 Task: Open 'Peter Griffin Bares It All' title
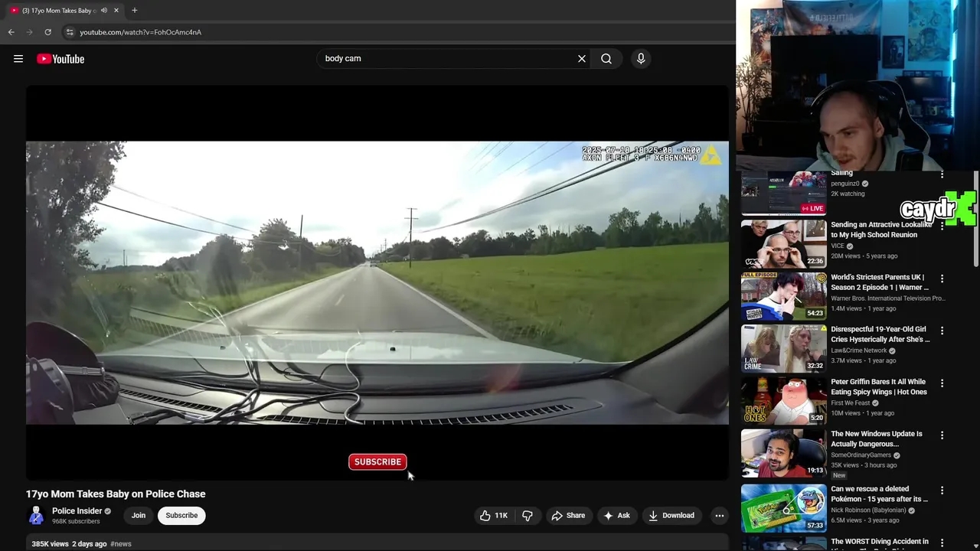click(x=879, y=386)
